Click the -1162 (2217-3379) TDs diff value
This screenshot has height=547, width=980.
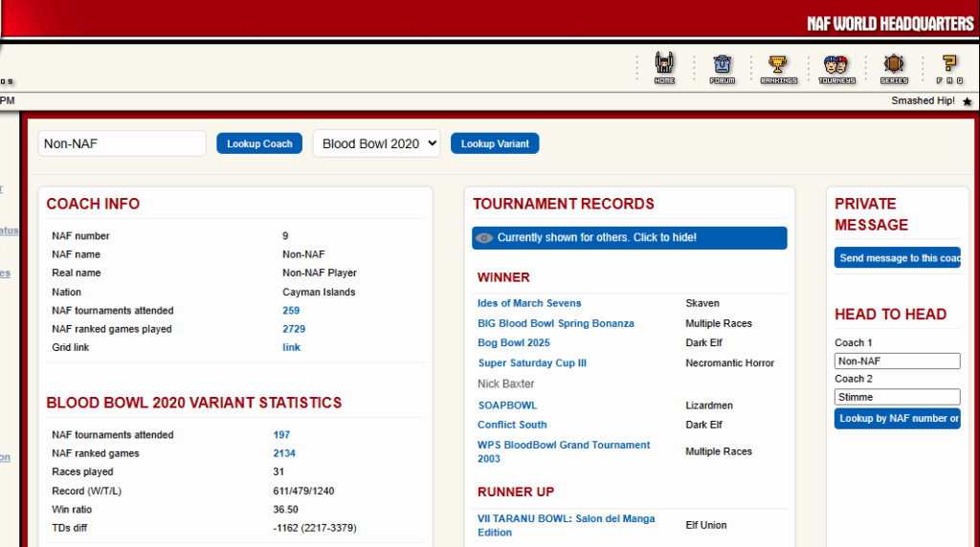pos(315,528)
